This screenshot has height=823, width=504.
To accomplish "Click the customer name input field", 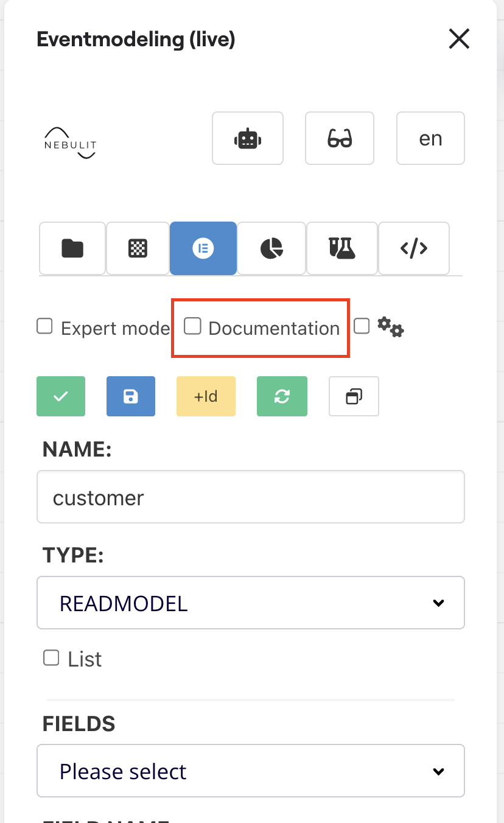I will (x=251, y=497).
